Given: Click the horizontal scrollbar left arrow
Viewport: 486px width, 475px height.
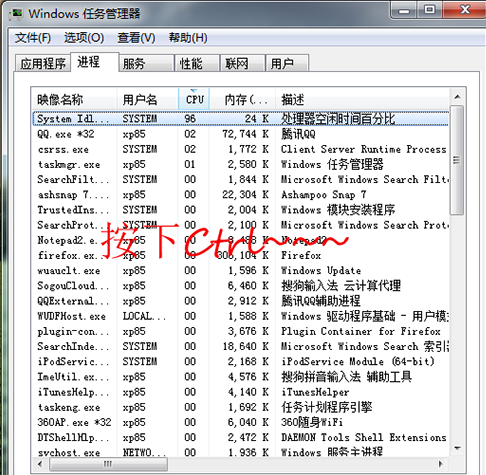Looking at the screenshot, I should pos(40,464).
